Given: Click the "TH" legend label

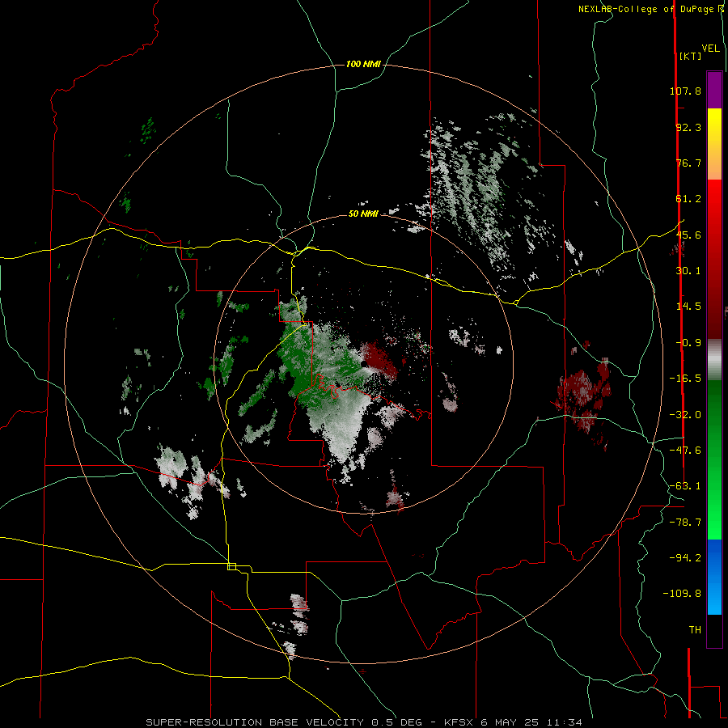Looking at the screenshot, I should pos(695,630).
